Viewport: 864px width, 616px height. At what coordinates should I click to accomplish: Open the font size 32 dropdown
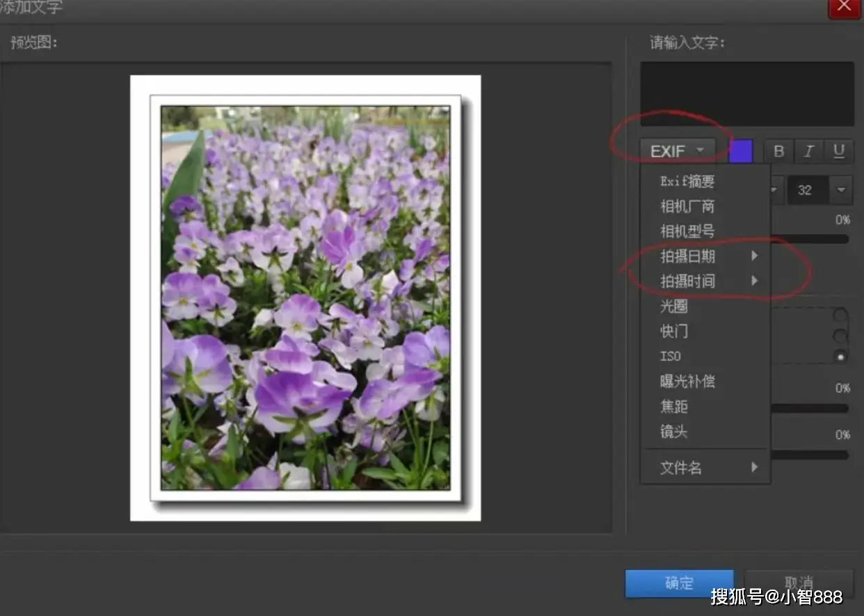pos(840,190)
